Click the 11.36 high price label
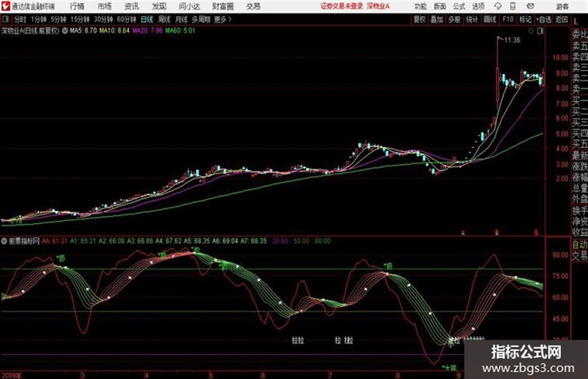The width and height of the screenshot is (588, 379). click(x=512, y=40)
